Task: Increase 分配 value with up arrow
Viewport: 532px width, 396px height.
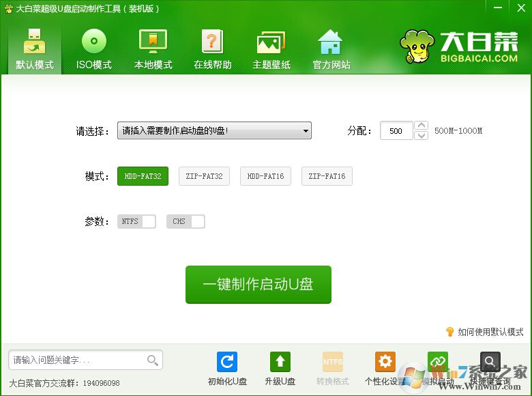Action: pos(422,126)
